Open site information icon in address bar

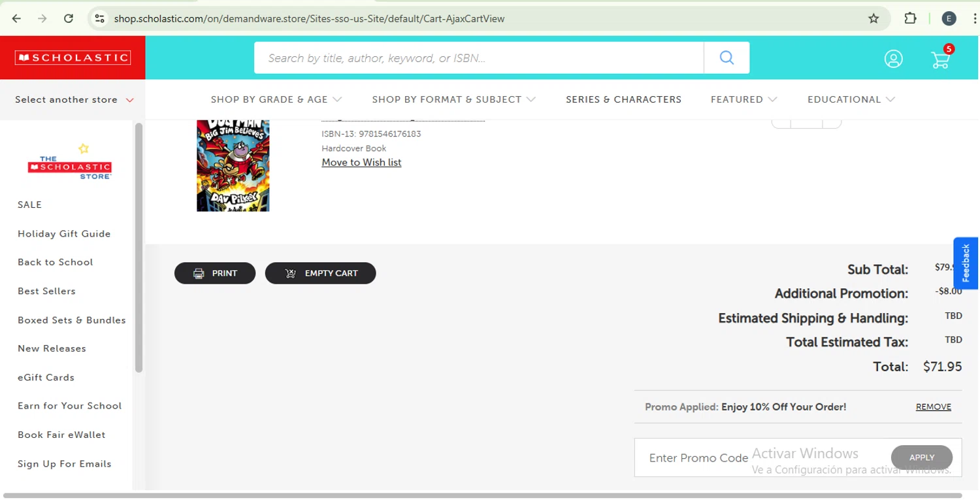99,18
